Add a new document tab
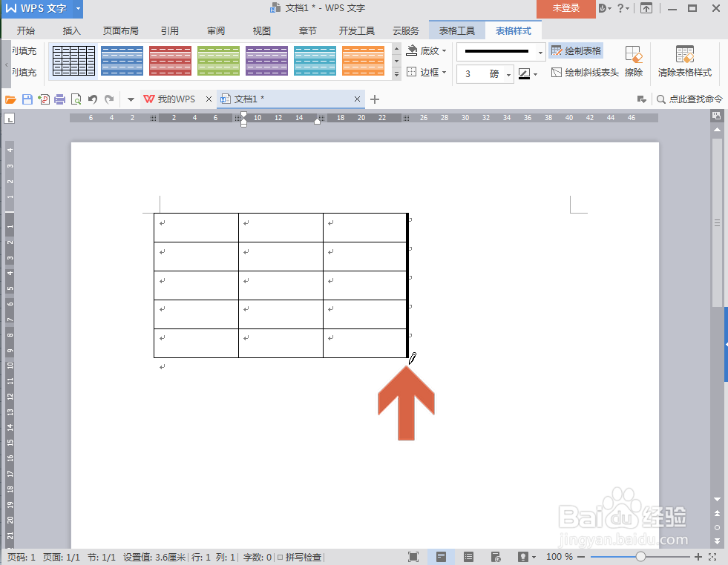 [x=375, y=99]
